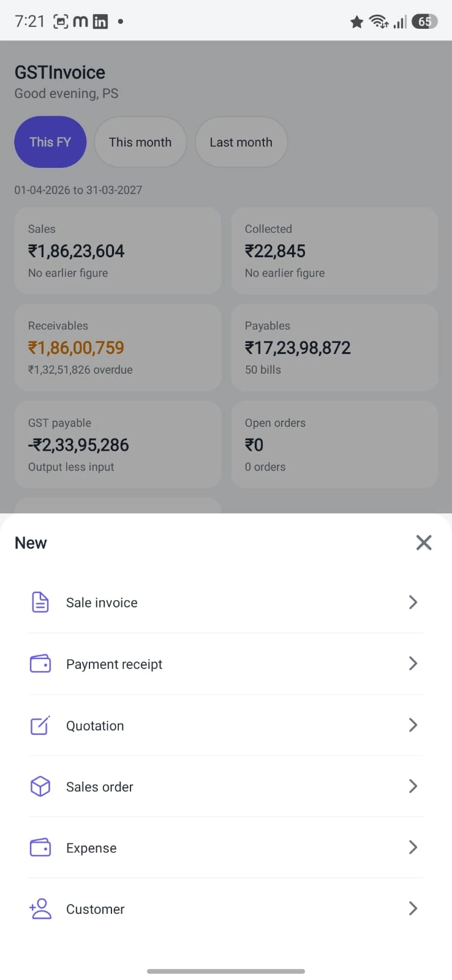Open the Payment receipt chevron arrow
Viewport: 452px width, 980px height.
coord(413,663)
